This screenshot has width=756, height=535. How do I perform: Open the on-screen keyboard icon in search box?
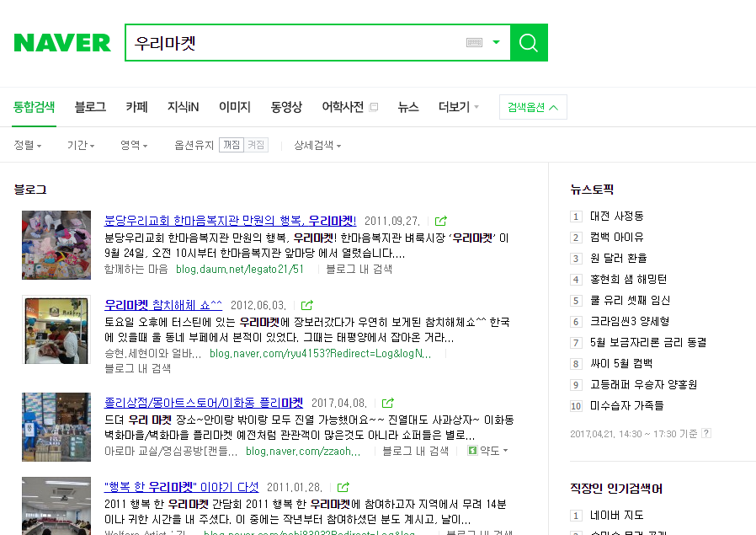coord(475,42)
